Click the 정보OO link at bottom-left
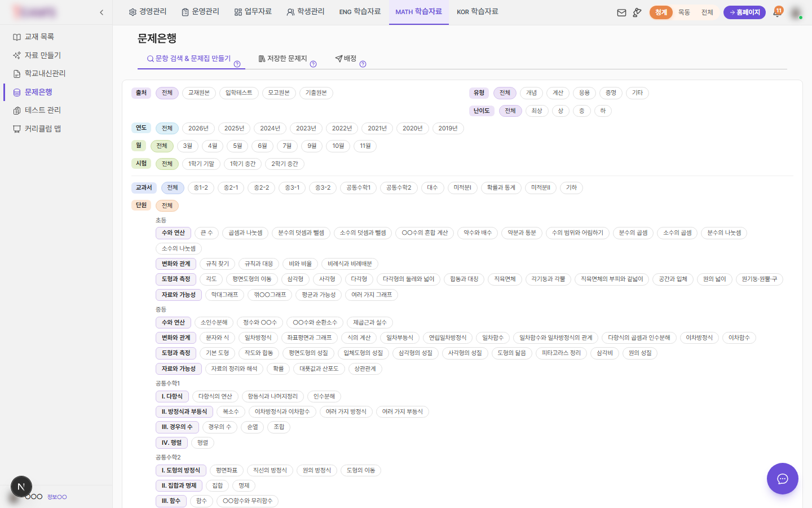The image size is (812, 508). coord(57,497)
